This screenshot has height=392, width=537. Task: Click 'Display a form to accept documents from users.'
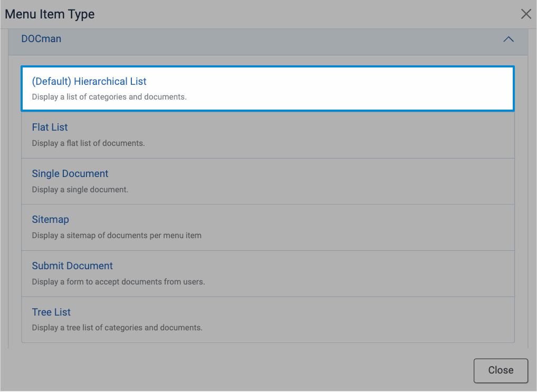(118, 282)
